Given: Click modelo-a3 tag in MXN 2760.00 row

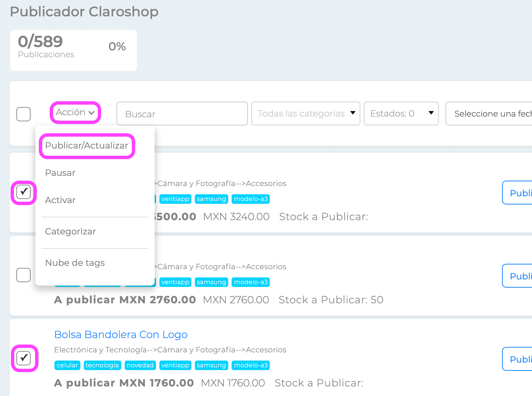Looking at the screenshot, I should pos(251,282).
